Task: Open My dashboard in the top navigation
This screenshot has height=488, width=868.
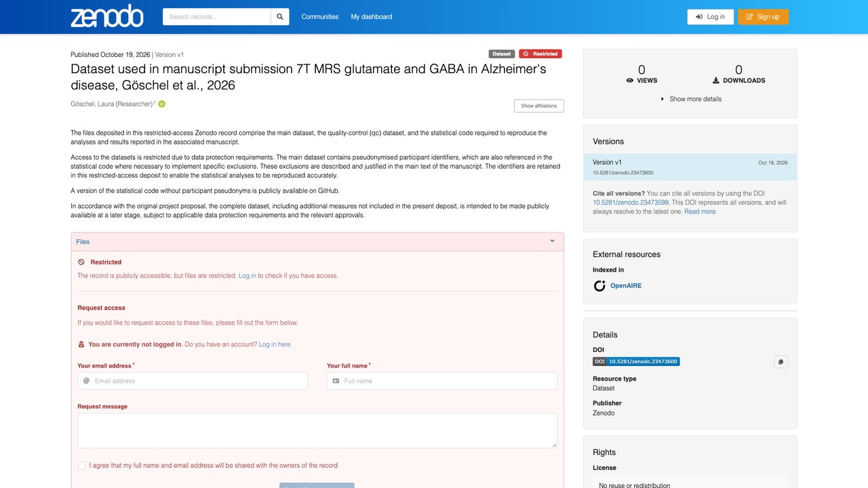Action: [x=372, y=17]
